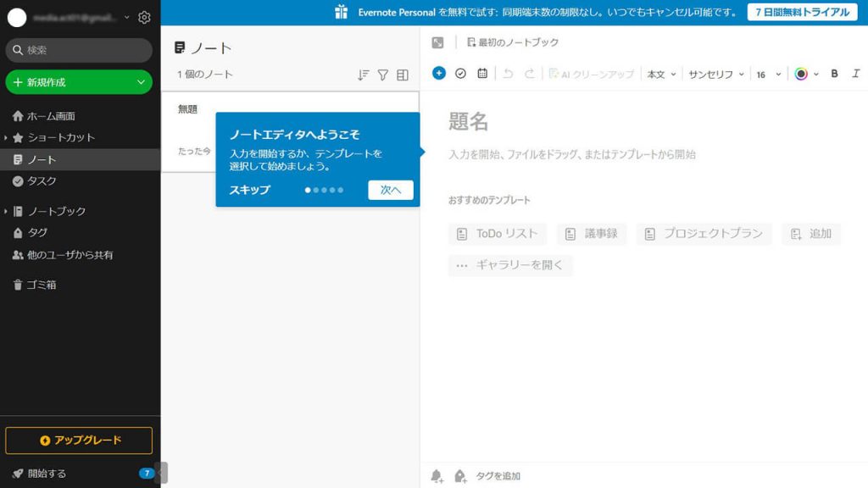
Task: Insert calendar event icon
Action: pyautogui.click(x=482, y=73)
